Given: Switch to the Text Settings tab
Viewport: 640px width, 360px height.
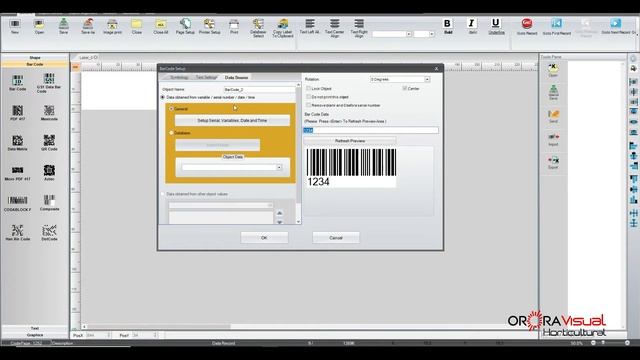Looking at the screenshot, I should point(206,77).
